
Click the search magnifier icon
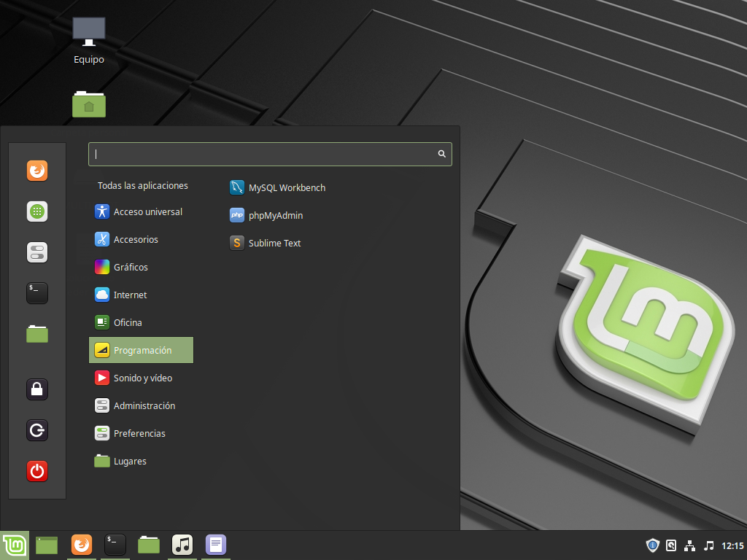(441, 154)
